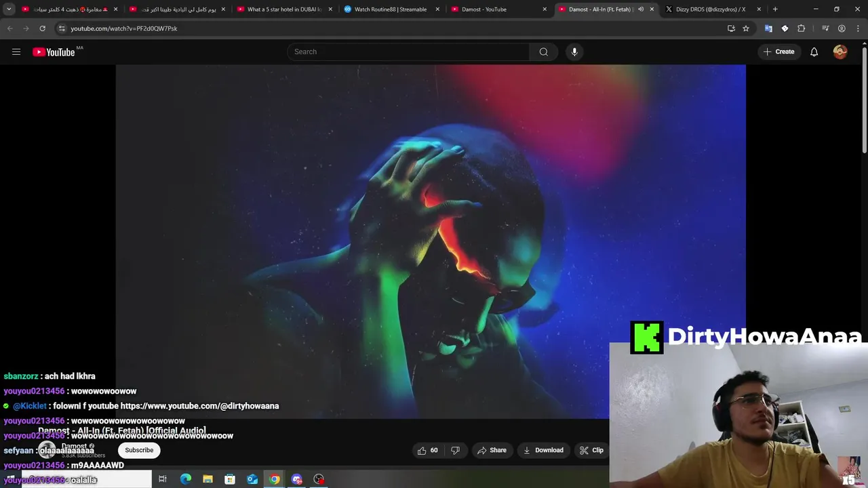Switch to the Dubai 5 star hotel tab
Viewport: 868px width, 488px height.
tap(285, 9)
